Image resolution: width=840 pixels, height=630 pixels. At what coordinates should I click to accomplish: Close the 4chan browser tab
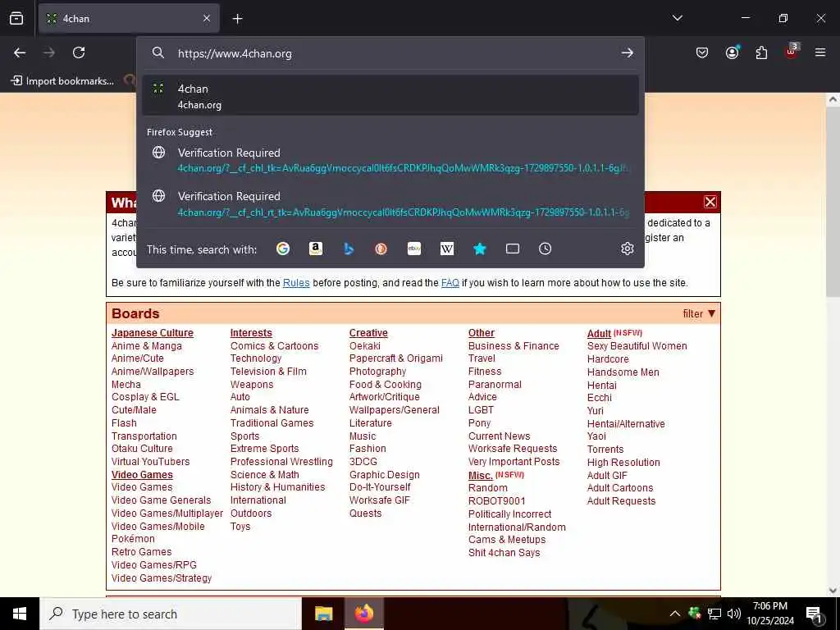point(207,19)
